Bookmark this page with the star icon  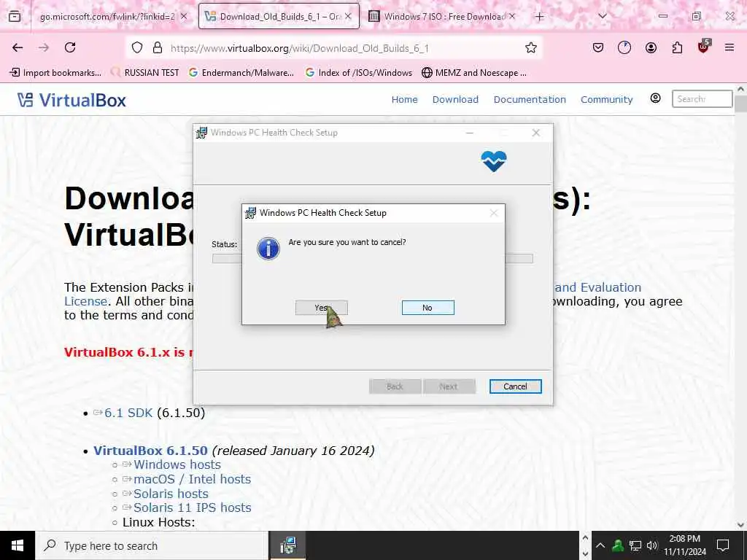tap(531, 47)
